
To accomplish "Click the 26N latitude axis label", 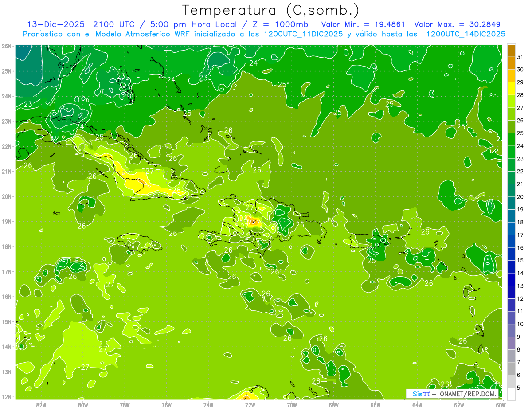I will [6, 46].
